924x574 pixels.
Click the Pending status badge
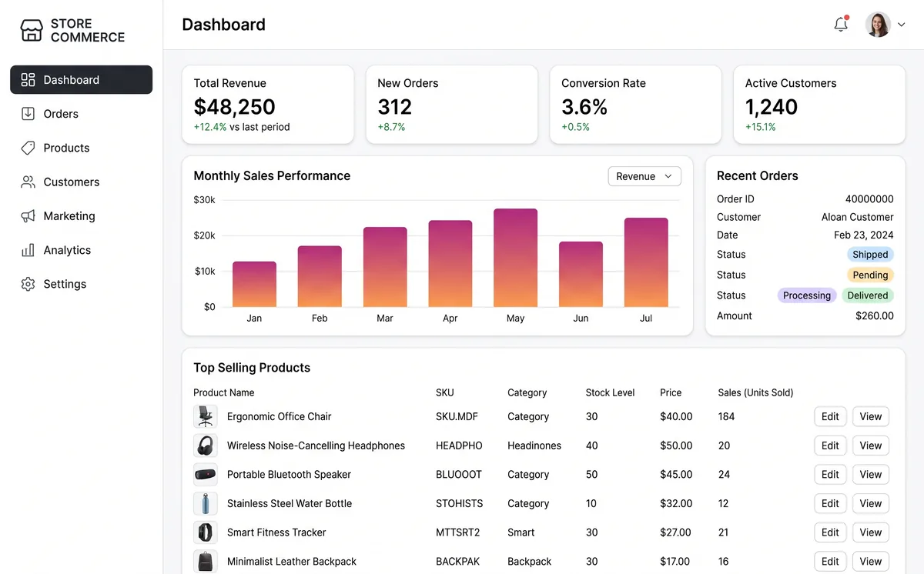click(x=870, y=275)
